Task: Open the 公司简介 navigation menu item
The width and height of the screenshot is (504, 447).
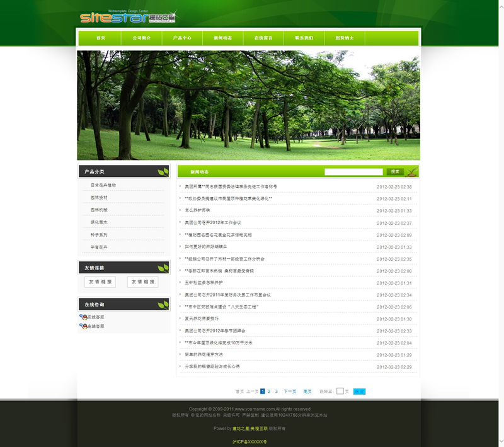Action: [x=142, y=38]
